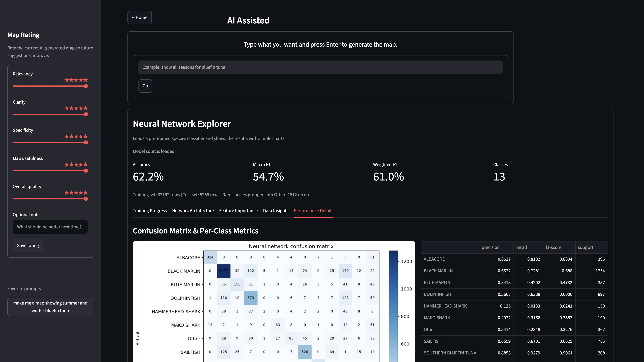Select the favorite prompt about bluefin tuna
The image size is (644, 362).
click(x=50, y=307)
